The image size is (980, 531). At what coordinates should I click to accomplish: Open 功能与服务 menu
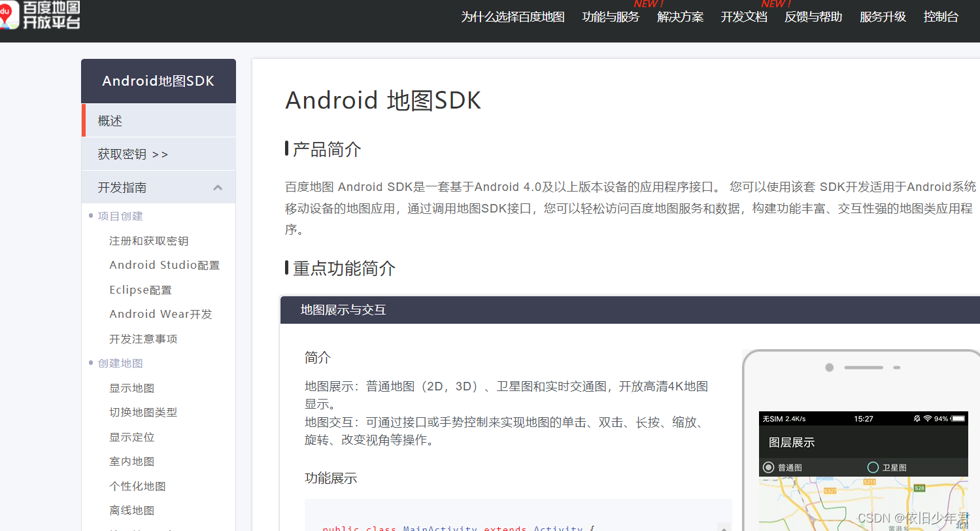[611, 17]
